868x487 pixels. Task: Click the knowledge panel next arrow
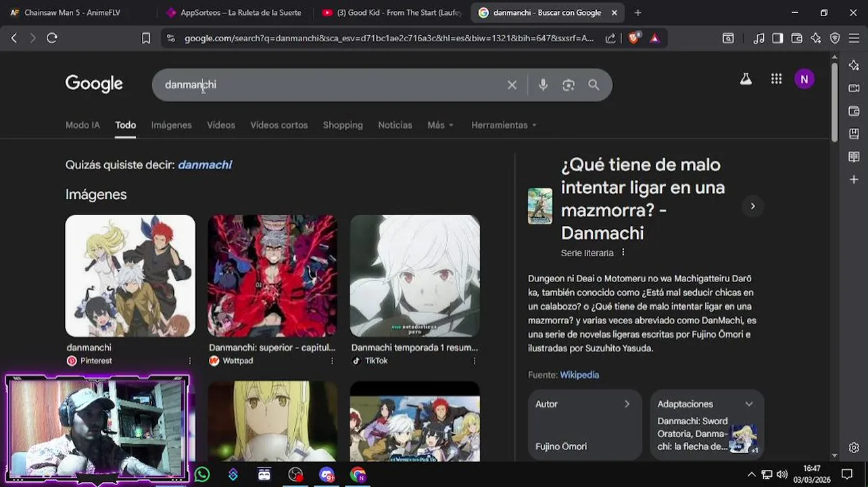tap(752, 206)
